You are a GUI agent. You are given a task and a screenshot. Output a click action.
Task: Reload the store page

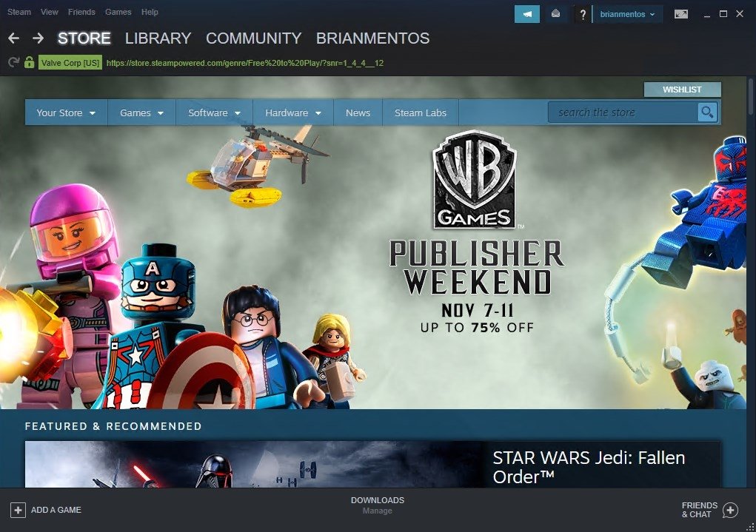(x=13, y=63)
